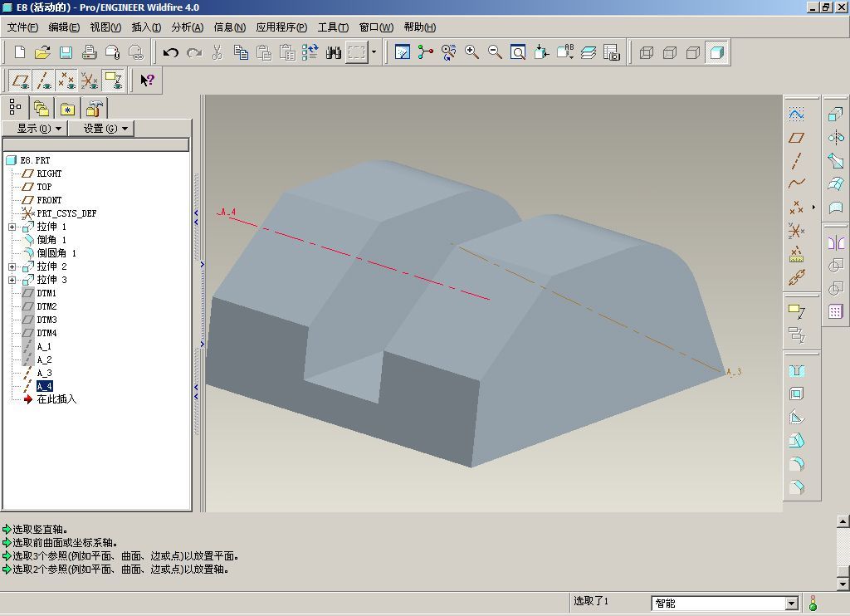Switch to no hidden display mode
This screenshot has width=850, height=616.
click(x=693, y=52)
